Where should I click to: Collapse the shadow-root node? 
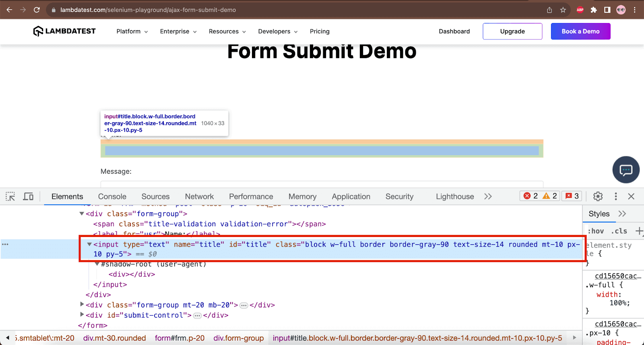click(x=97, y=264)
